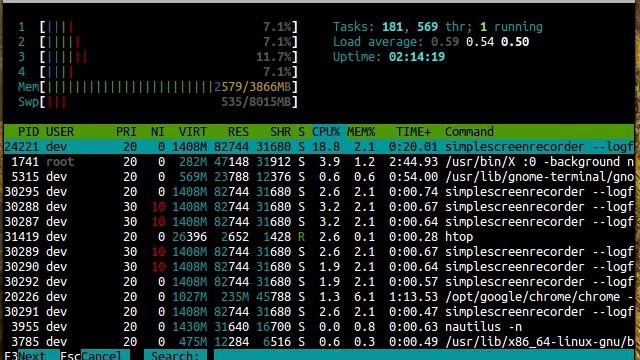The image size is (640, 360).
Task: Select gnome-terminal process 5315 row
Action: 319,177
